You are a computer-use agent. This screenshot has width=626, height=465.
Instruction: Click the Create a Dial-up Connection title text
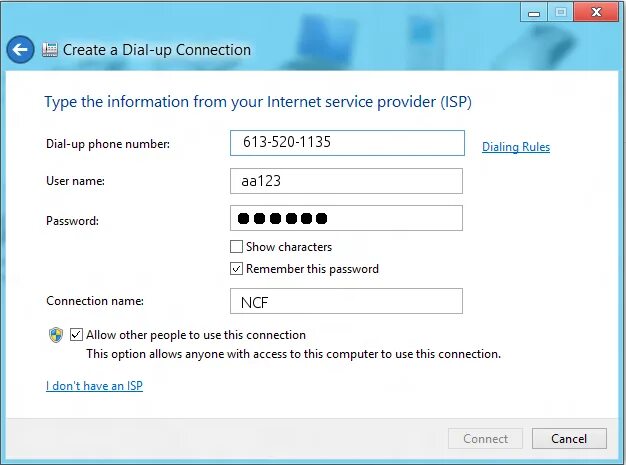click(x=157, y=50)
